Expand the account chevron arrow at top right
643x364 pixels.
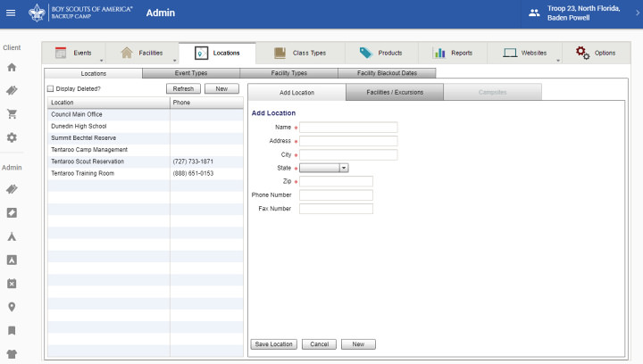[638, 13]
